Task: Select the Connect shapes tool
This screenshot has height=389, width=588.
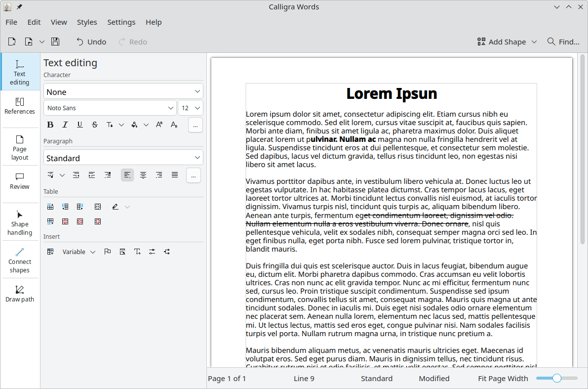Action: (20, 260)
